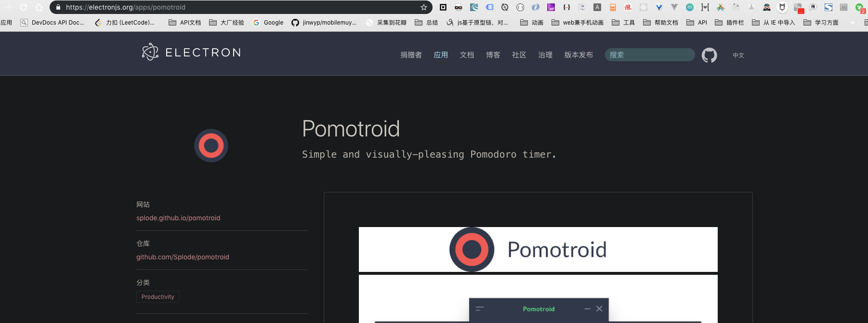Open the hacker spy face extension
Screen dimensions: 868x323
tap(766, 7)
